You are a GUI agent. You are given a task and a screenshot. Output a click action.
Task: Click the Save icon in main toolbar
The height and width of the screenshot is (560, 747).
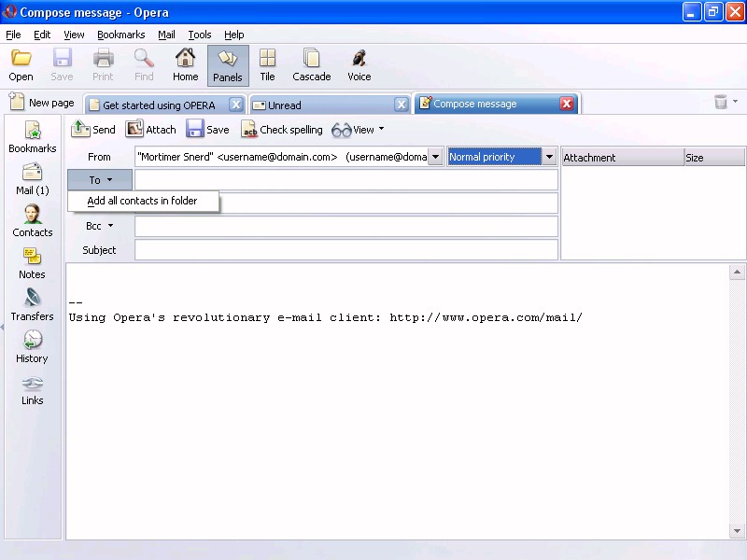[x=62, y=65]
